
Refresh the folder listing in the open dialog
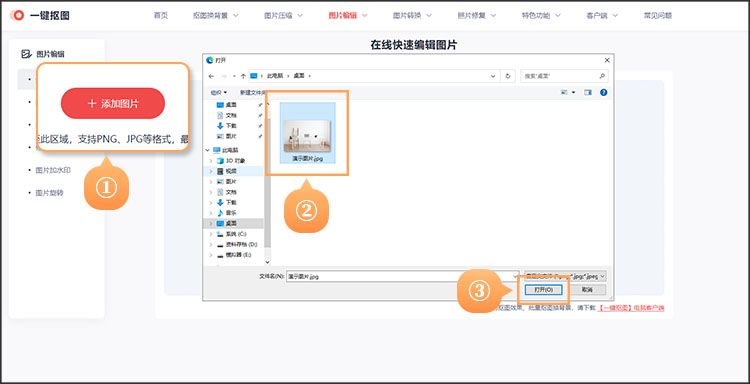click(x=507, y=76)
